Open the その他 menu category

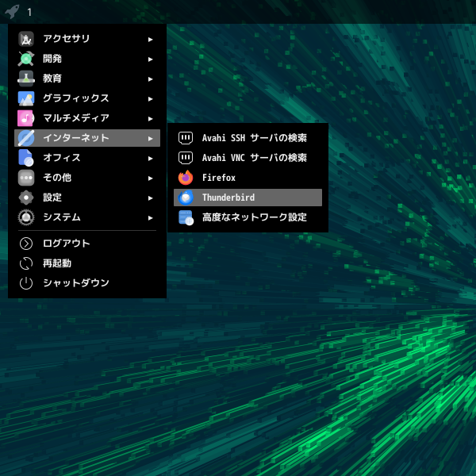pos(58,178)
